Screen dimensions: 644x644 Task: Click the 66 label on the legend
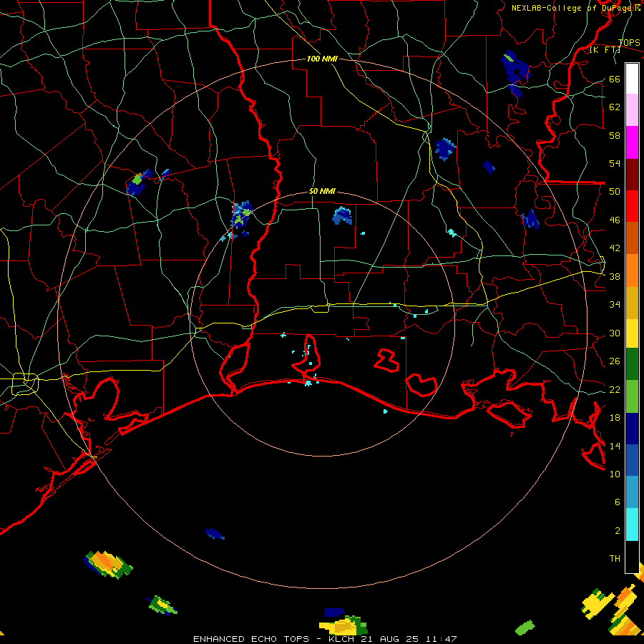[615, 79]
